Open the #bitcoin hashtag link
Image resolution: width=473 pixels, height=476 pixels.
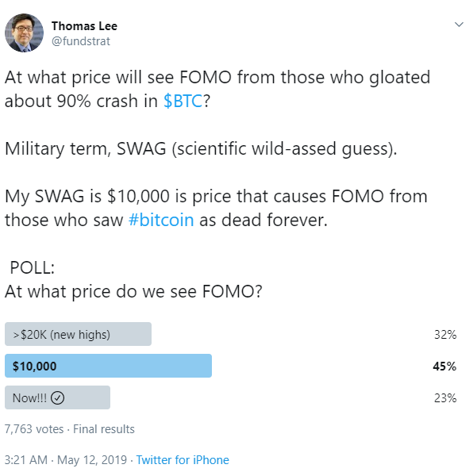pos(161,220)
